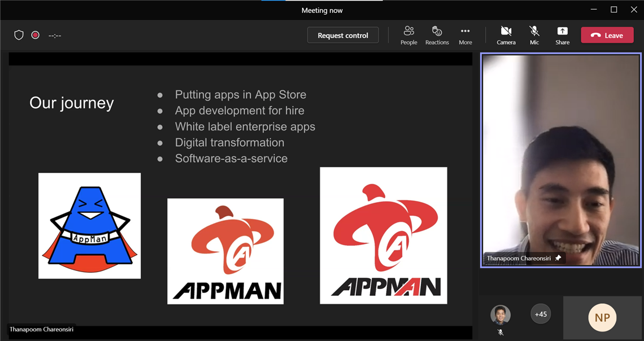
Task: Click the pin icon beside the speaker name
Action: coord(558,258)
